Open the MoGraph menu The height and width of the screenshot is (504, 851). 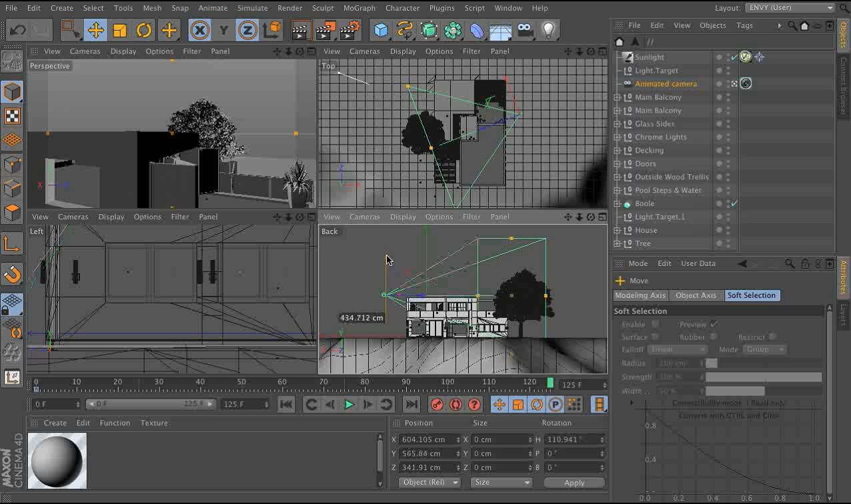(359, 8)
